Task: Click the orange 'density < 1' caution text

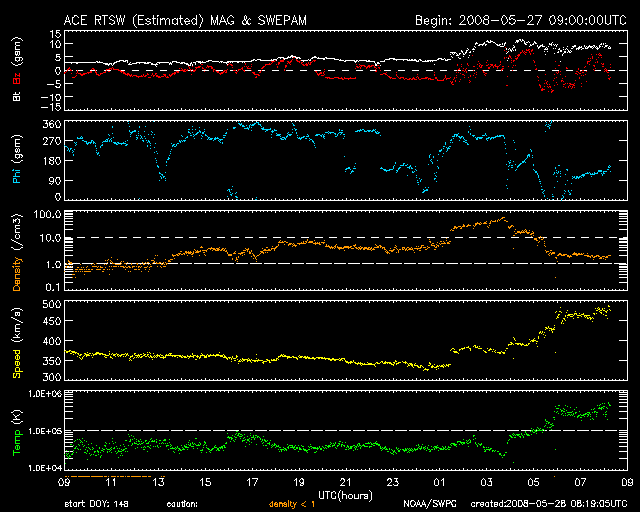Action: click(x=292, y=504)
